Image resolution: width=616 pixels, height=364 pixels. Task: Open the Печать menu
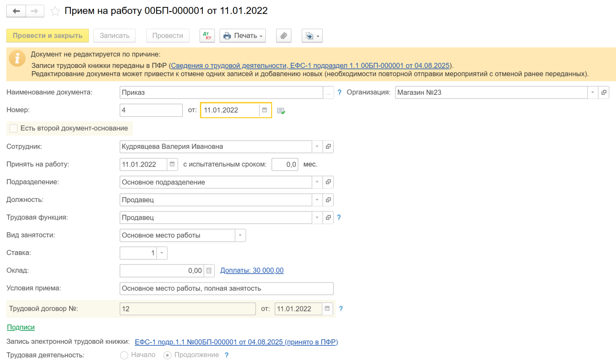(243, 36)
